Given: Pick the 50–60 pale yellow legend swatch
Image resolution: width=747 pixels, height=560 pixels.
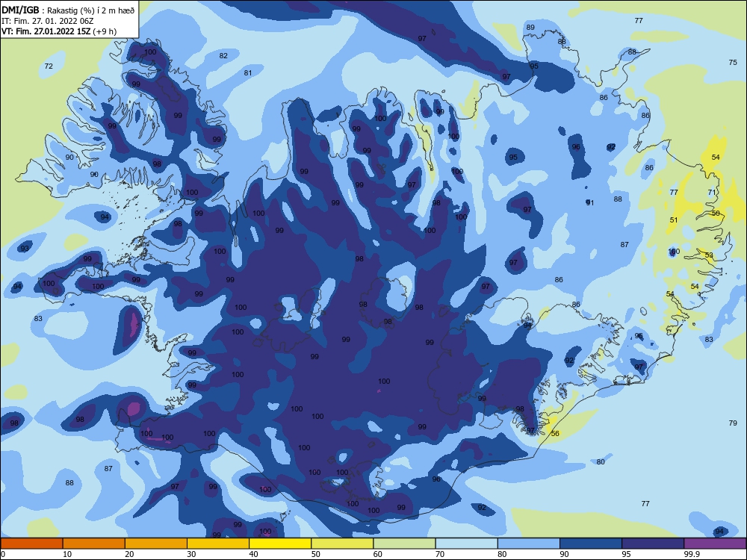Looking at the screenshot, I should tap(342, 544).
